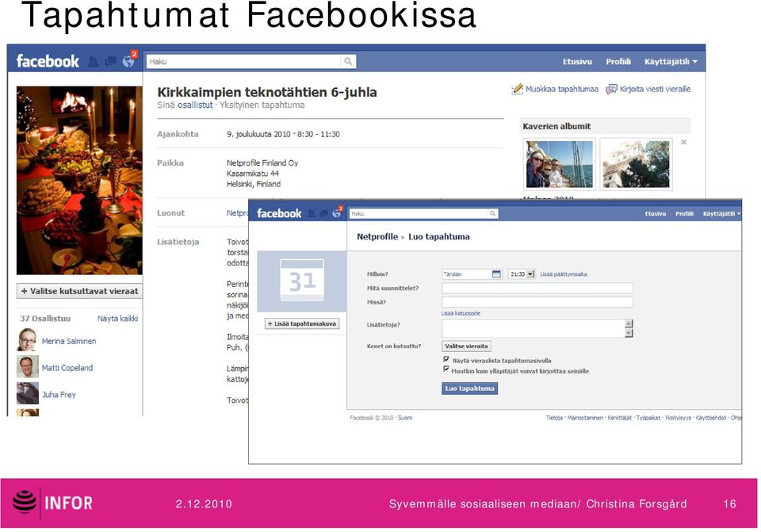761x532 pixels.
Task: Click the Lisätietoja scrollbar down arrow
Action: pyautogui.click(x=629, y=333)
